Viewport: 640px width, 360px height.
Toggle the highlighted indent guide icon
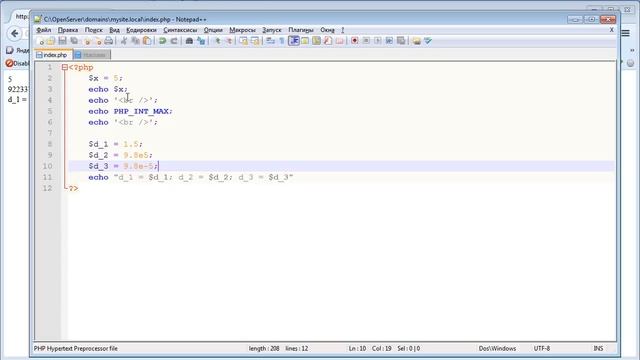click(x=293, y=41)
